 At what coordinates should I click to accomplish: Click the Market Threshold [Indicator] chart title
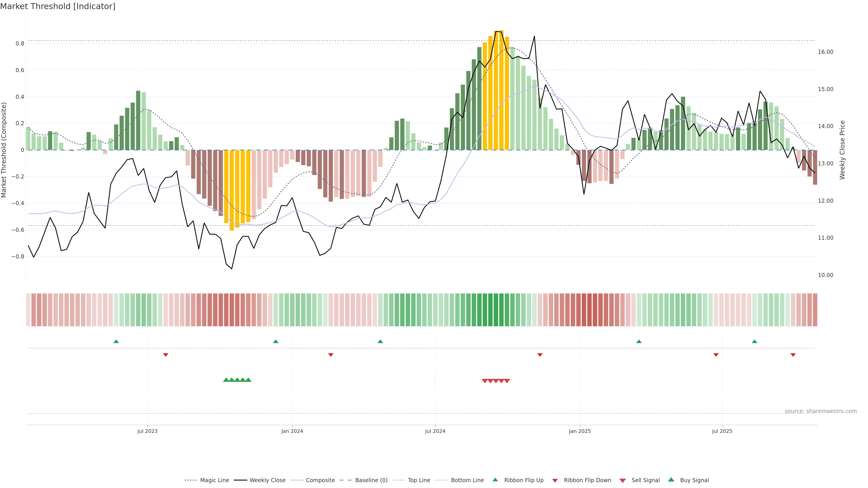click(x=58, y=6)
